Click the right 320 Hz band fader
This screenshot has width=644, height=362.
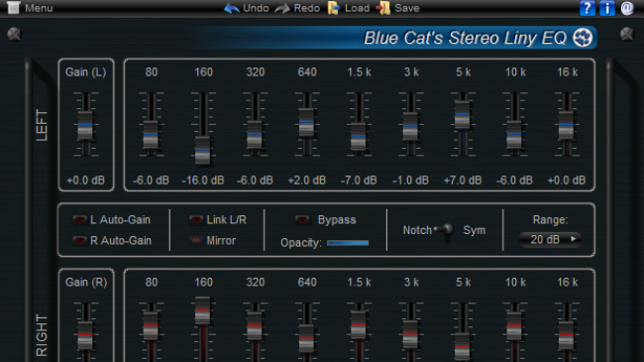click(255, 325)
